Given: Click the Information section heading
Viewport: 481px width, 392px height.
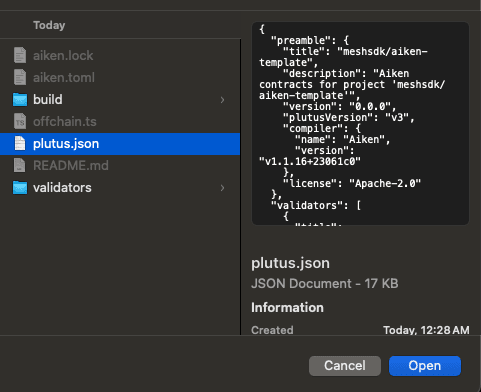Looking at the screenshot, I should [287, 307].
